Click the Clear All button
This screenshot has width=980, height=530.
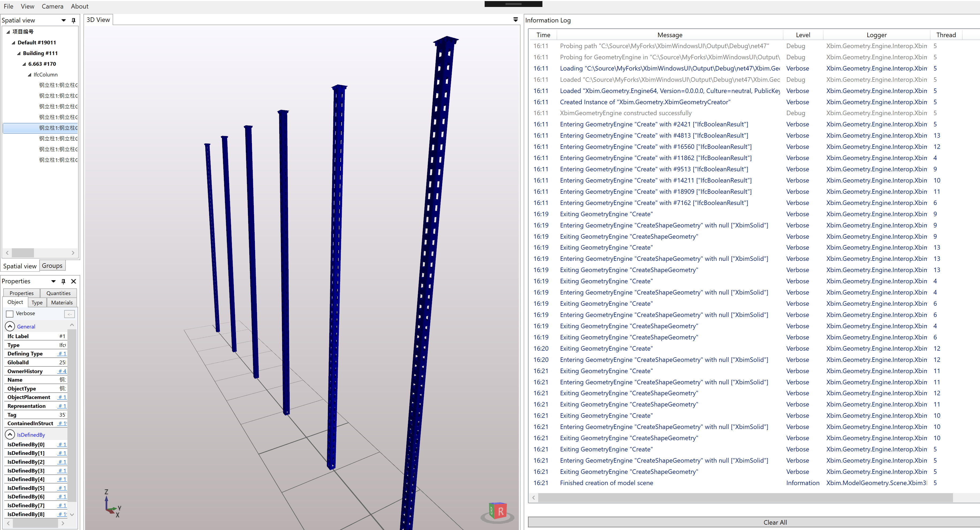click(775, 522)
